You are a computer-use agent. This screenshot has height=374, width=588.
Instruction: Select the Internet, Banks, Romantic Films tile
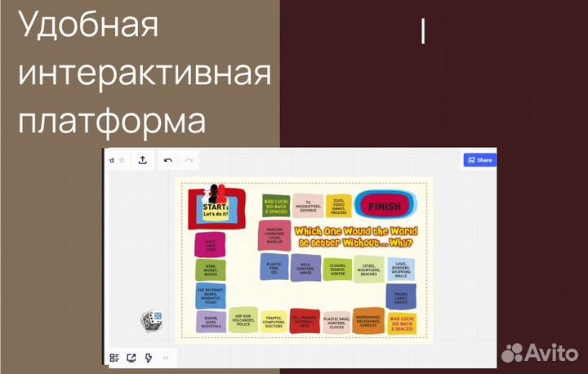pyautogui.click(x=211, y=296)
